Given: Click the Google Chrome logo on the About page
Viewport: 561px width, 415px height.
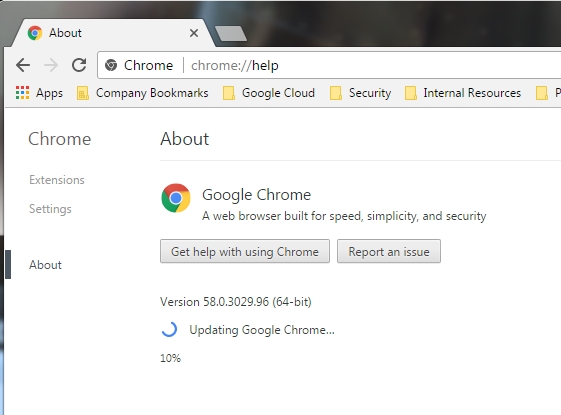Looking at the screenshot, I should coord(176,198).
